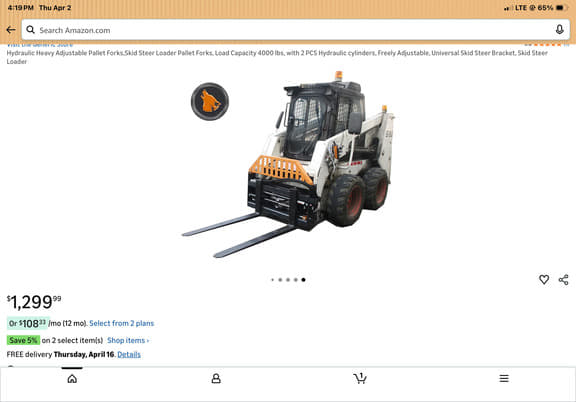Tap the orange wolf brand logo
This screenshot has width=576, height=402.
coord(210,101)
